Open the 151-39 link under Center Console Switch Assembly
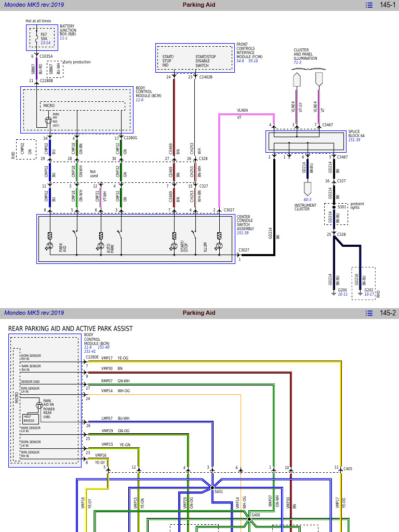The image size is (399, 532). [243, 233]
